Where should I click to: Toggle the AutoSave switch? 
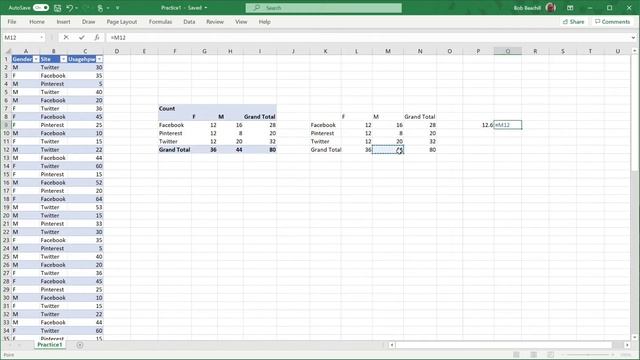coord(40,8)
